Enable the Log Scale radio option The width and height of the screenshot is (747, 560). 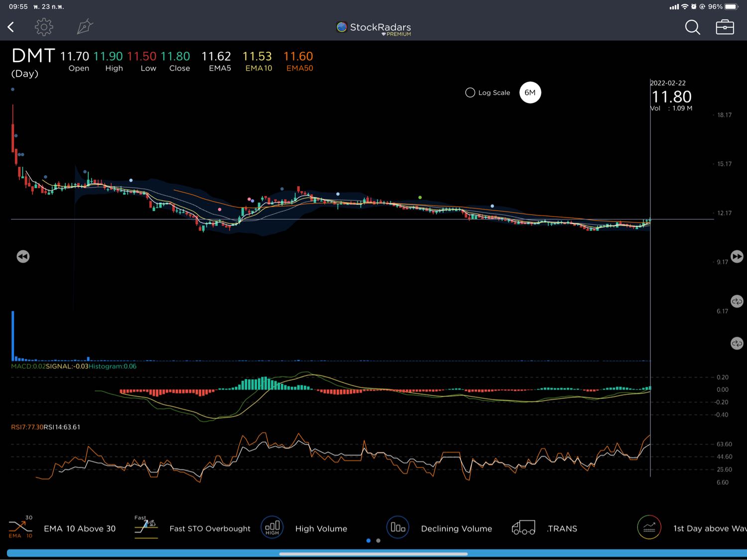tap(470, 93)
